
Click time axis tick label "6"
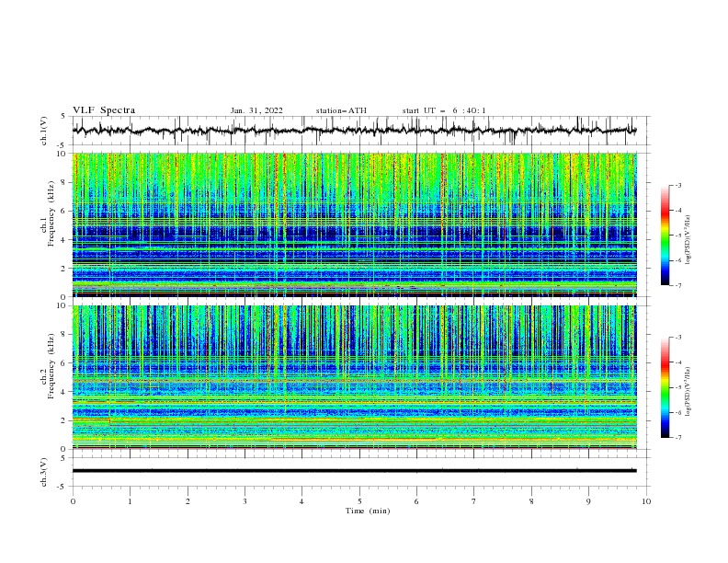[x=416, y=501]
